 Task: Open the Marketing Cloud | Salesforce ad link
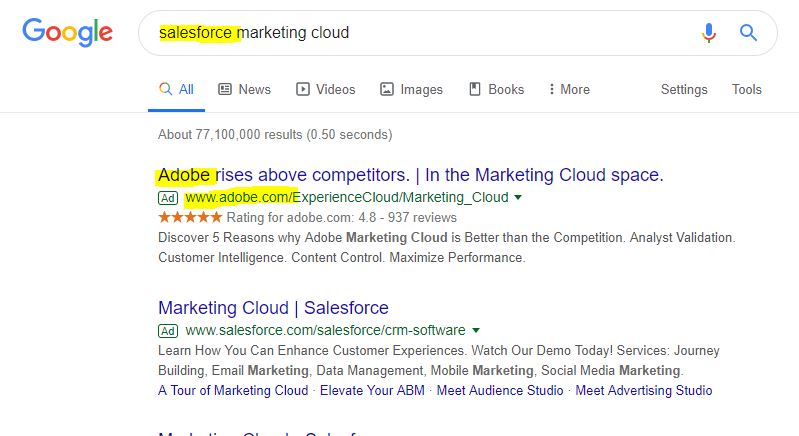[x=273, y=308]
